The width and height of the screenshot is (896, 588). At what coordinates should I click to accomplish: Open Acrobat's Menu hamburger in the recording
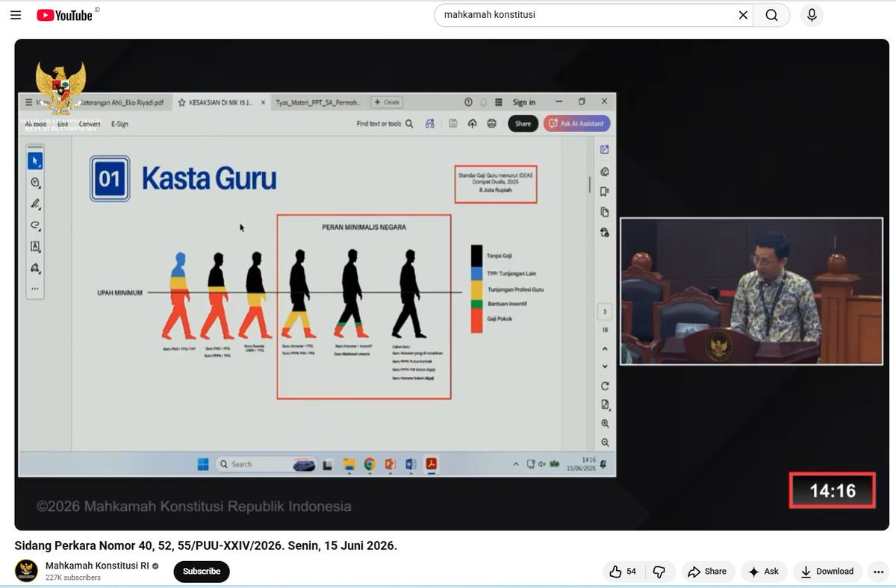click(x=29, y=102)
